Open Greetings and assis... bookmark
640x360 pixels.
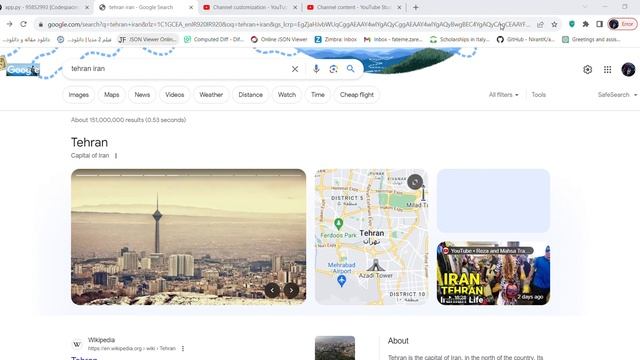click(x=591, y=39)
